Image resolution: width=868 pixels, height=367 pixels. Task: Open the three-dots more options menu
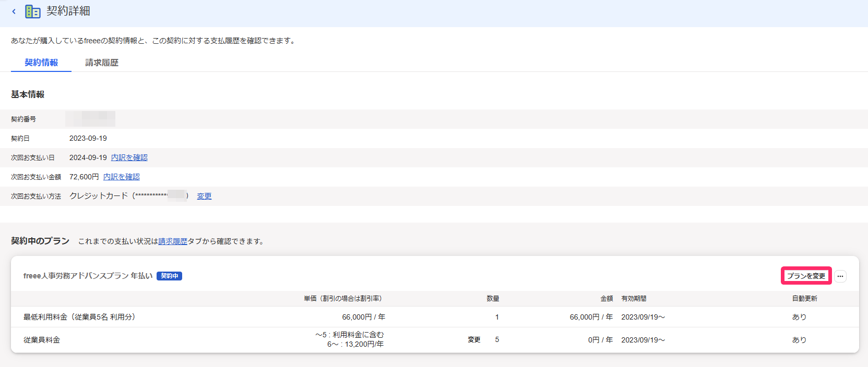(840, 276)
